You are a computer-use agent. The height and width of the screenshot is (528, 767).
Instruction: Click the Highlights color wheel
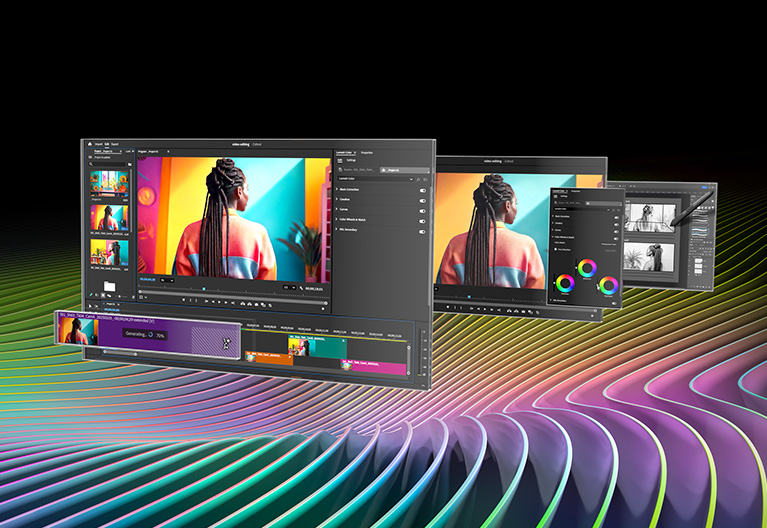[x=607, y=286]
